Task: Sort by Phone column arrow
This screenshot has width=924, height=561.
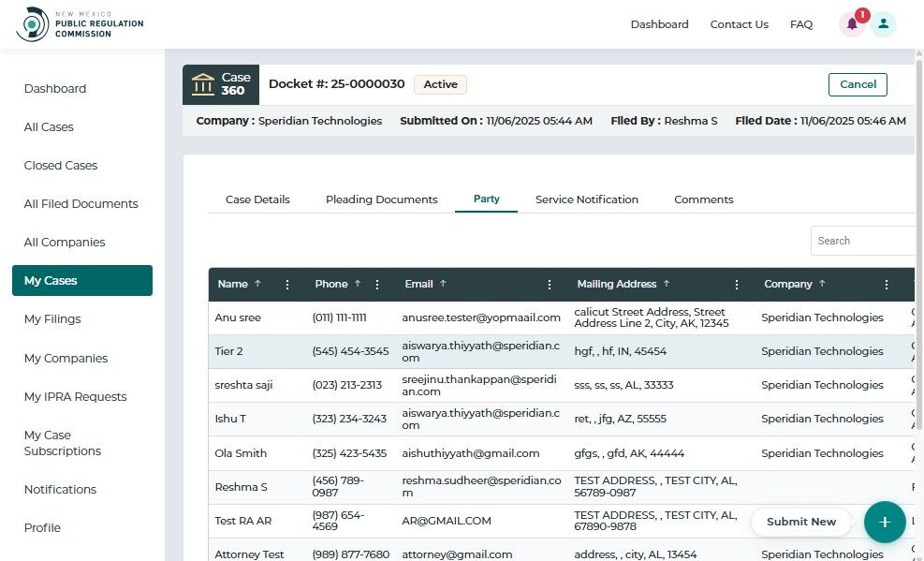Action: [x=357, y=284]
